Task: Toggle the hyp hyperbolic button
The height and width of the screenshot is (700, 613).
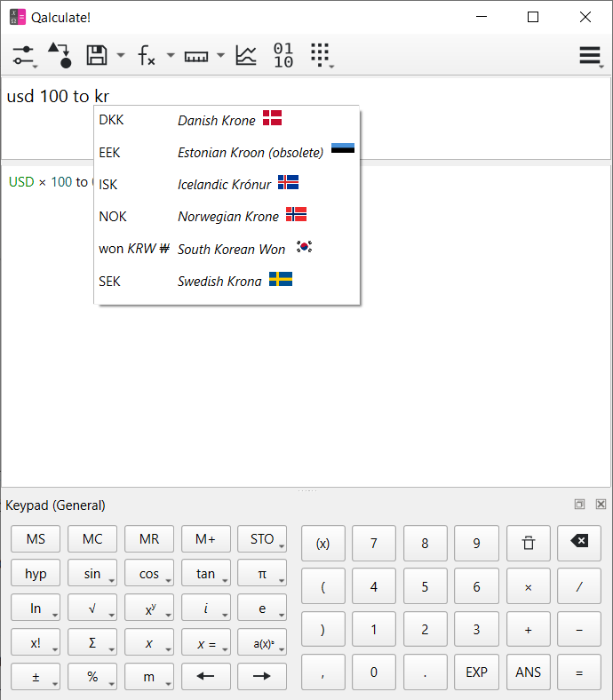Action: [x=36, y=573]
